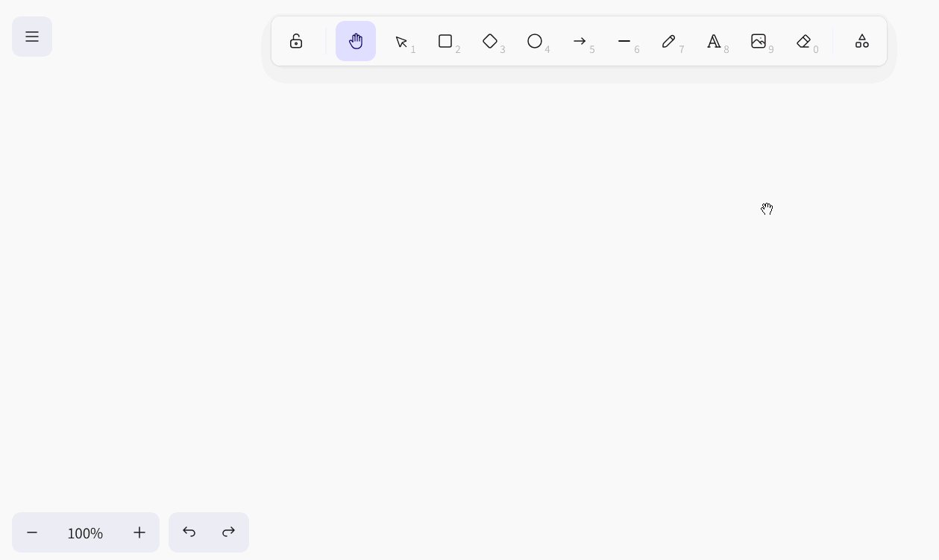939x560 pixels.
Task: Select the Text tool
Action: pyautogui.click(x=714, y=41)
